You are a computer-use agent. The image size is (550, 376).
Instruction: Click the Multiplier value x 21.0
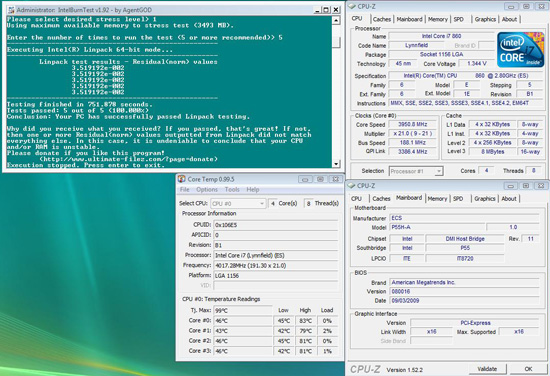412,134
